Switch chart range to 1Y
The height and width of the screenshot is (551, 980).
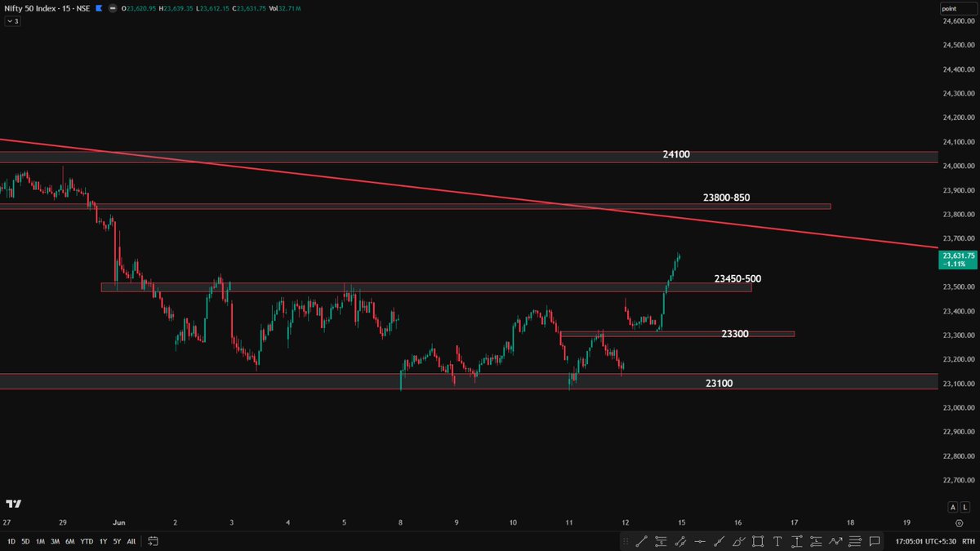[104, 541]
